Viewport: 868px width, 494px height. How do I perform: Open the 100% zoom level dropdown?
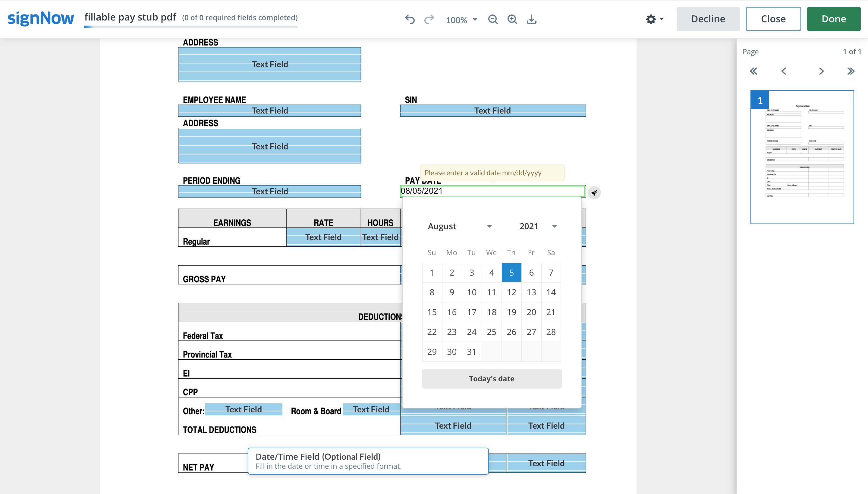[x=461, y=20]
